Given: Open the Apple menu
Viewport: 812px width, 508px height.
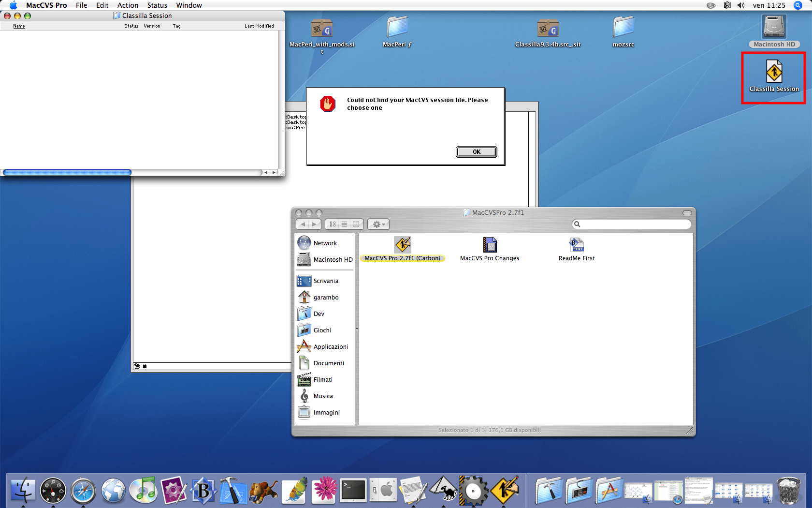Looking at the screenshot, I should pyautogui.click(x=13, y=5).
